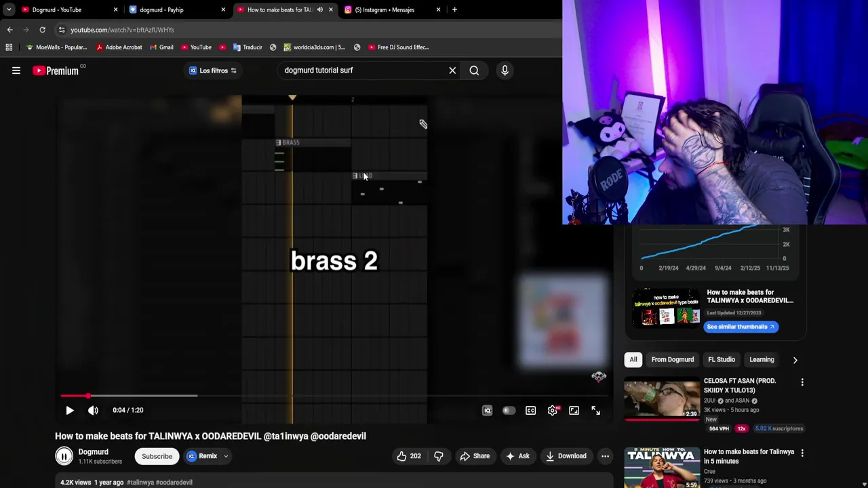Share this video
Image resolution: width=868 pixels, height=488 pixels.
tap(475, 456)
